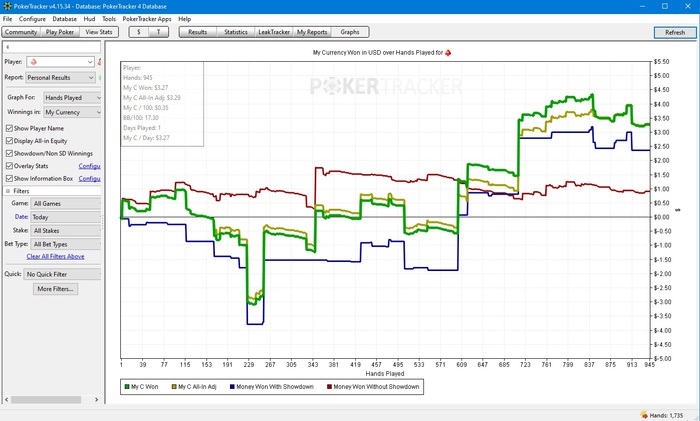700x421 pixels.
Task: Click the yellow My C All-In Adj legend swatch
Action: click(174, 387)
